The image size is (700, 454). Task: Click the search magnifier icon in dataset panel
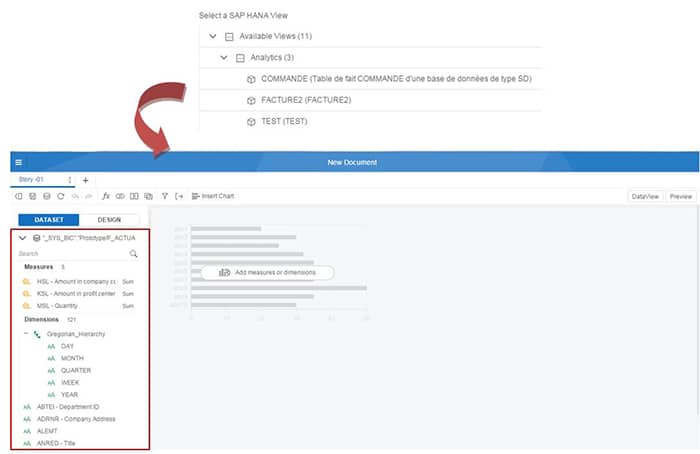tap(133, 254)
